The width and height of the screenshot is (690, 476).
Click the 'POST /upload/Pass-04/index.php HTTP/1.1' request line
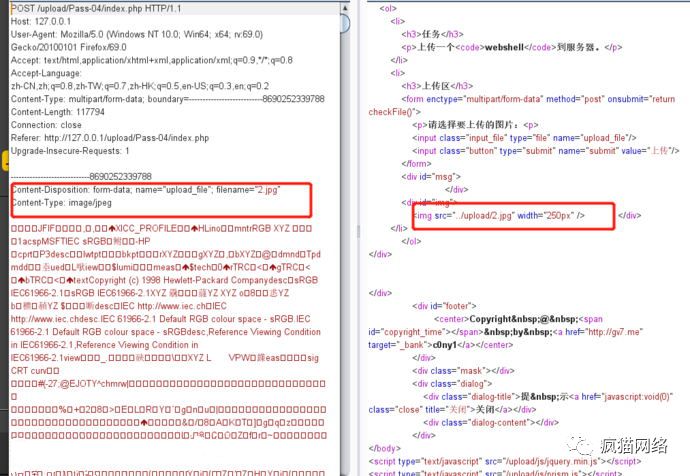[96, 8]
